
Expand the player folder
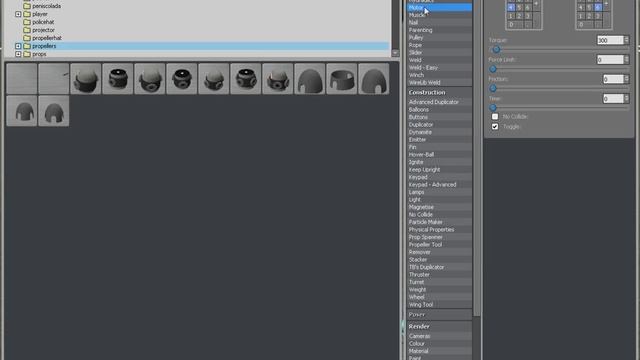coord(18,14)
